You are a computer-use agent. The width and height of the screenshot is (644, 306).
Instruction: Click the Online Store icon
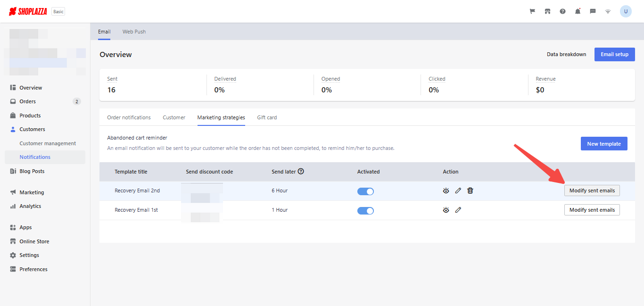(x=13, y=241)
